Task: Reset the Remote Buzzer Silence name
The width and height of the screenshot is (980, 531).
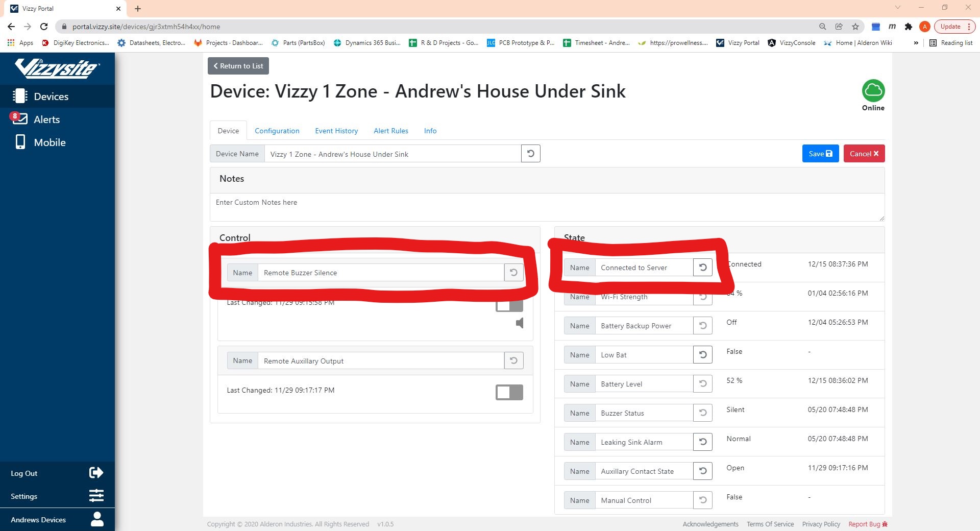Action: 513,273
